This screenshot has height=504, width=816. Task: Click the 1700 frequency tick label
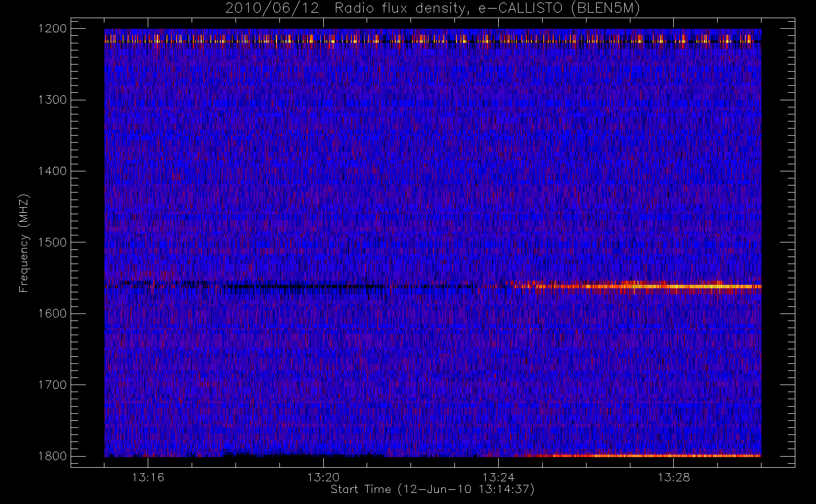click(52, 385)
